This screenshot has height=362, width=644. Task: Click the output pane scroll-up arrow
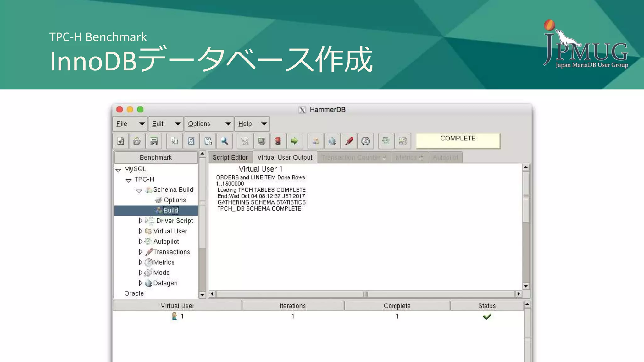(526, 167)
